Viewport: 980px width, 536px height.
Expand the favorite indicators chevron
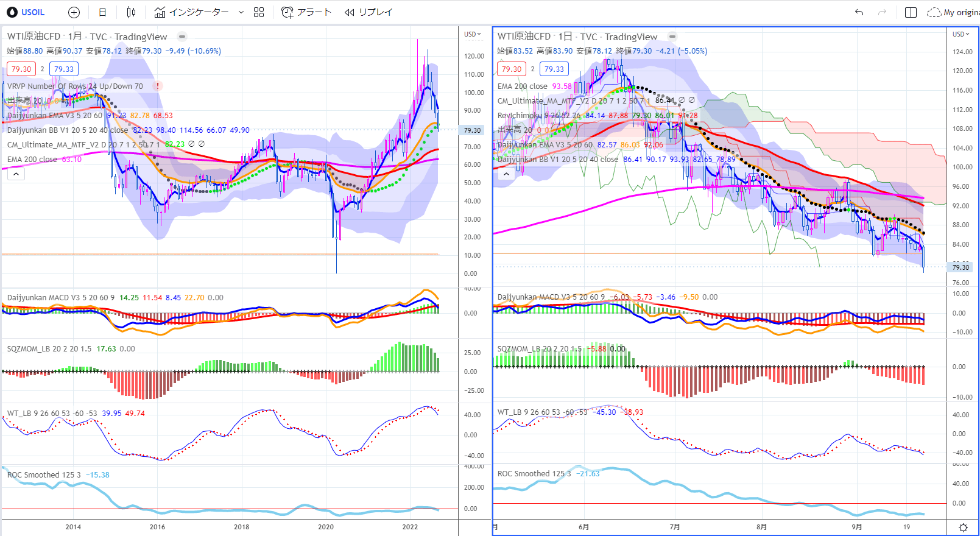pyautogui.click(x=241, y=12)
